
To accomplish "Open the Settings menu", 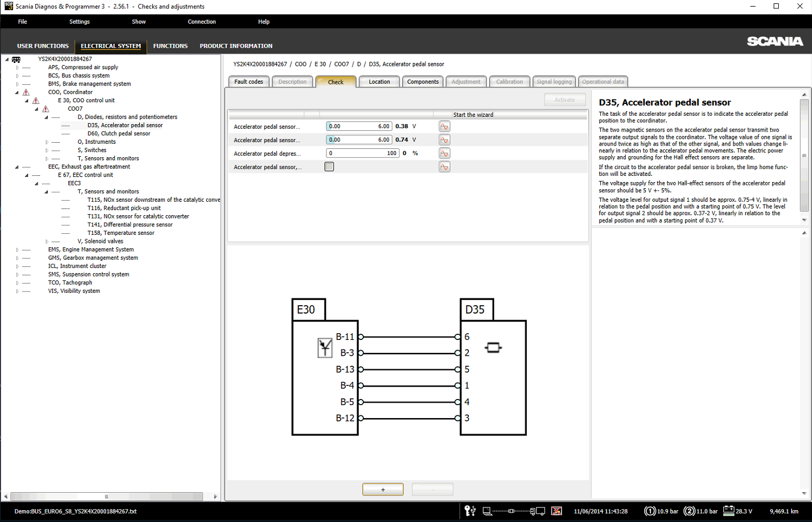I will tap(79, 22).
